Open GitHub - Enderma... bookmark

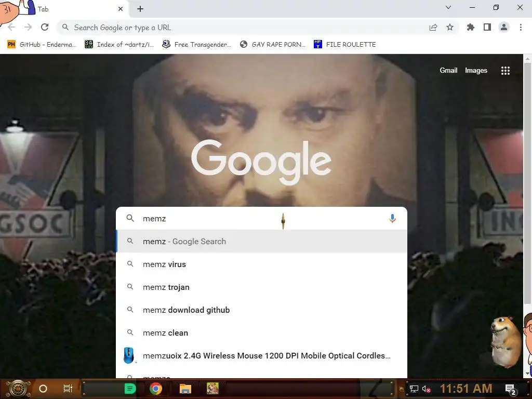point(42,45)
